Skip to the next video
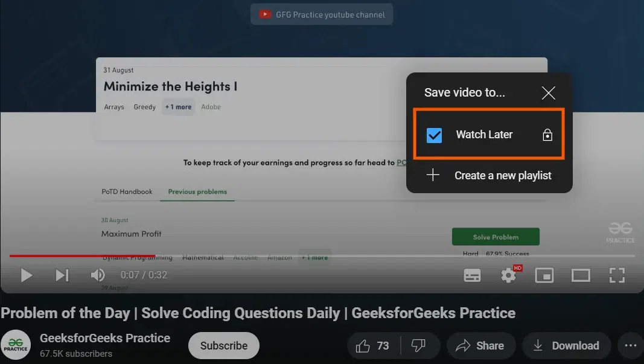 coord(62,275)
